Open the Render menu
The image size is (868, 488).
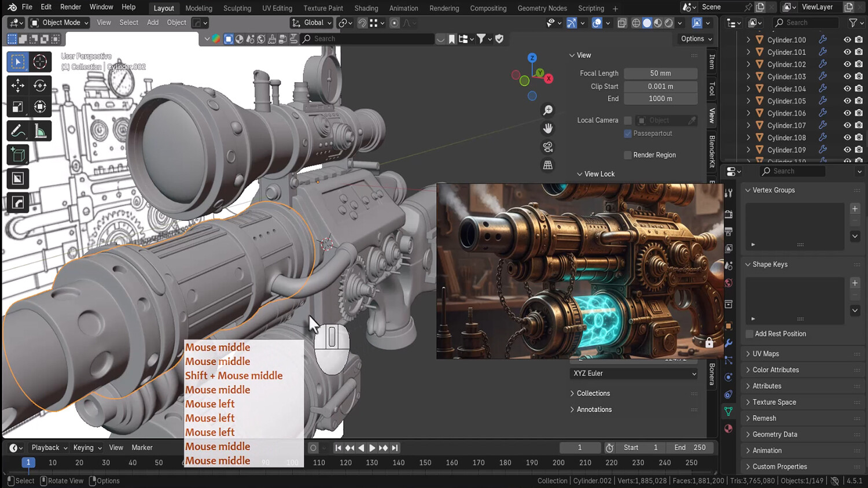71,7
